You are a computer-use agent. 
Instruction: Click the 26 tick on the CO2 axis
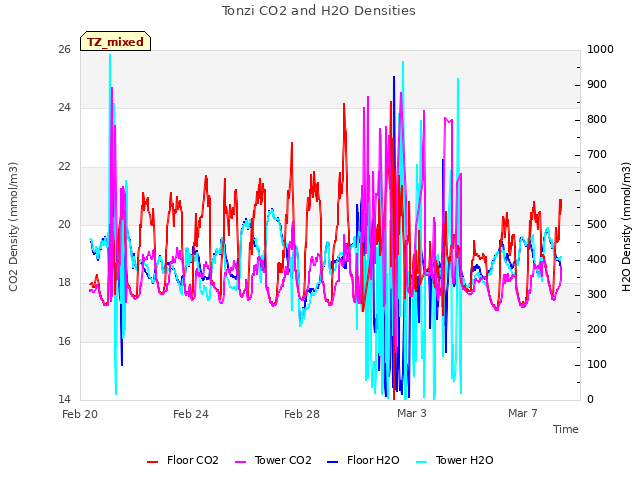pyautogui.click(x=64, y=50)
